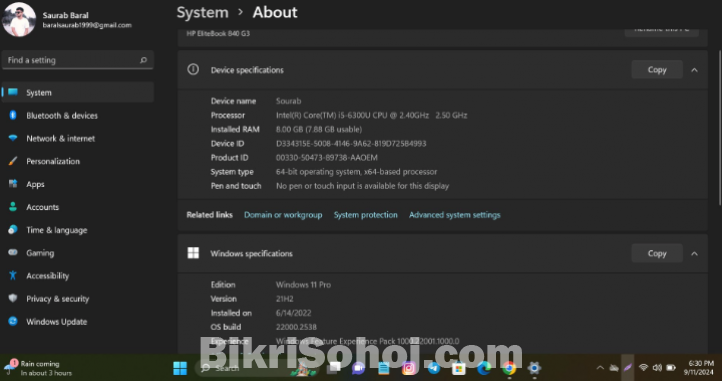This screenshot has width=722, height=381.
Task: Select the processor value Intel Core i5-6300U
Action: 371,115
